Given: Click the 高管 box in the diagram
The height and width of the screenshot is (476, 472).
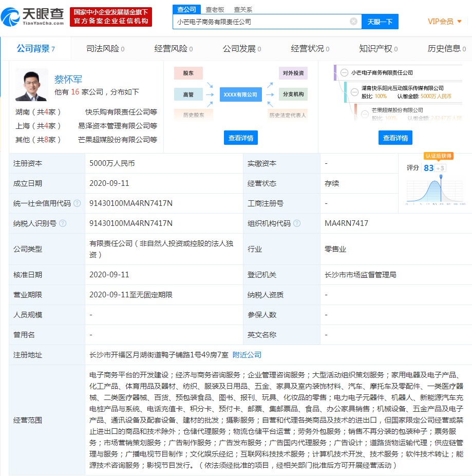Looking at the screenshot, I should coord(188,94).
